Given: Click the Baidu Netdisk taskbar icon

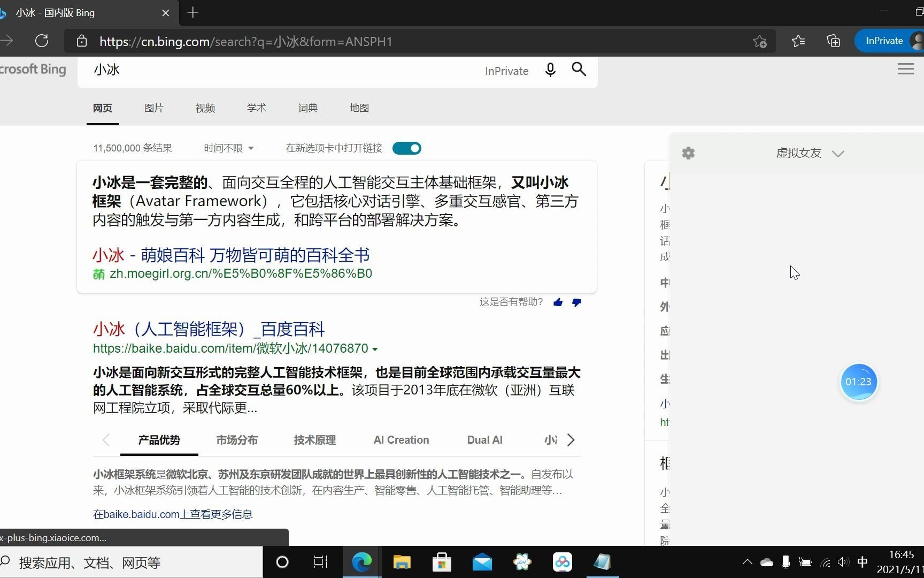Looking at the screenshot, I should coord(562,562).
